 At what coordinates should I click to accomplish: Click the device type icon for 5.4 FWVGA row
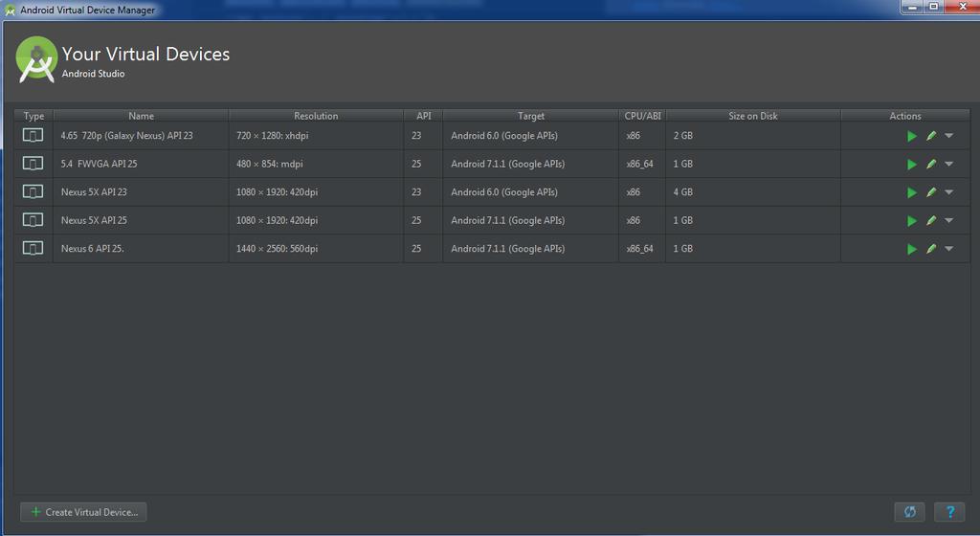click(x=33, y=163)
